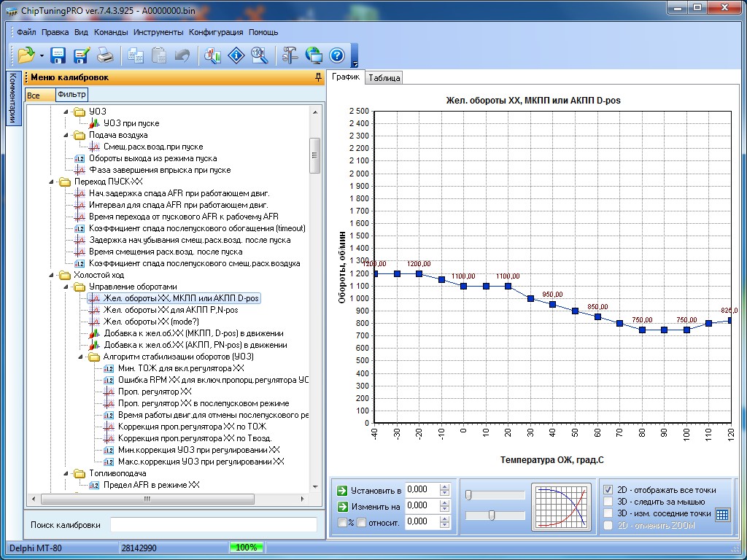Collapse the 'Переход ПУСК-ХХ' folder
Image resolution: width=747 pixels, height=560 pixels.
(52, 182)
